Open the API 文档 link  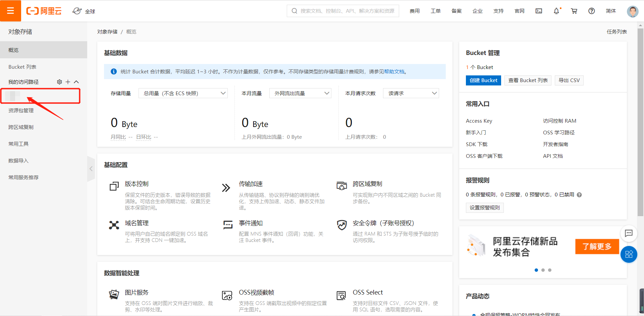click(553, 156)
